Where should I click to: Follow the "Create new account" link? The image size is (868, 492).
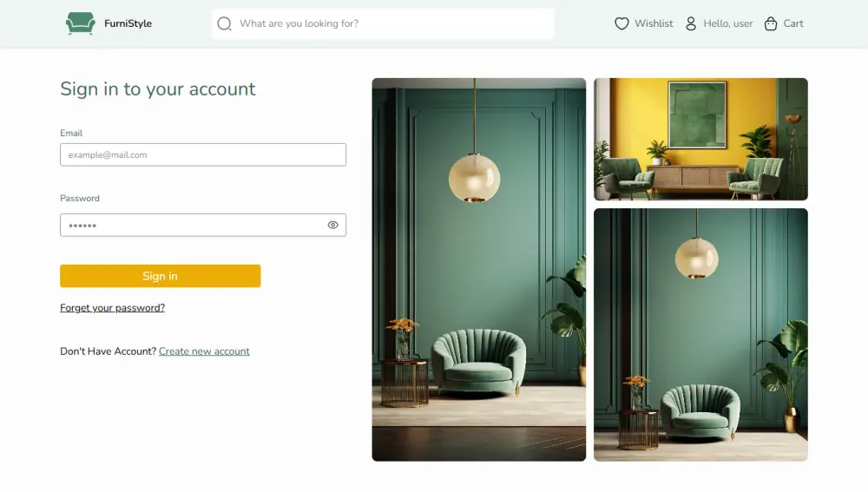(204, 351)
